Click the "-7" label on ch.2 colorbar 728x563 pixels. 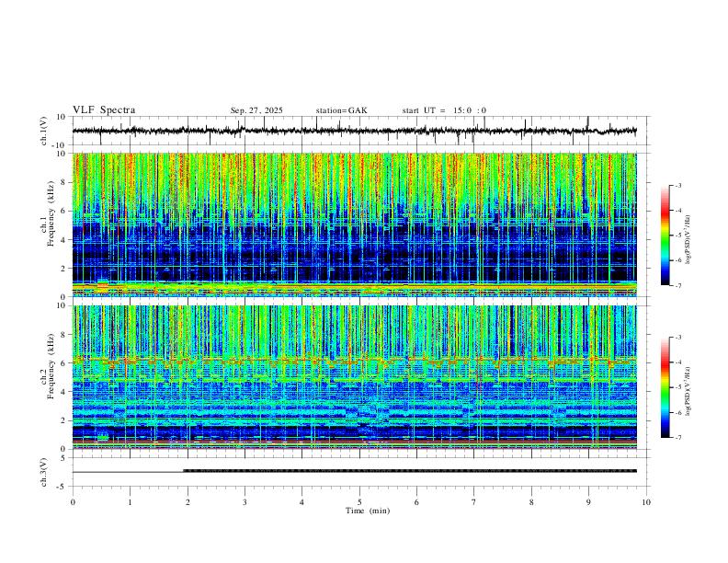pyautogui.click(x=678, y=438)
